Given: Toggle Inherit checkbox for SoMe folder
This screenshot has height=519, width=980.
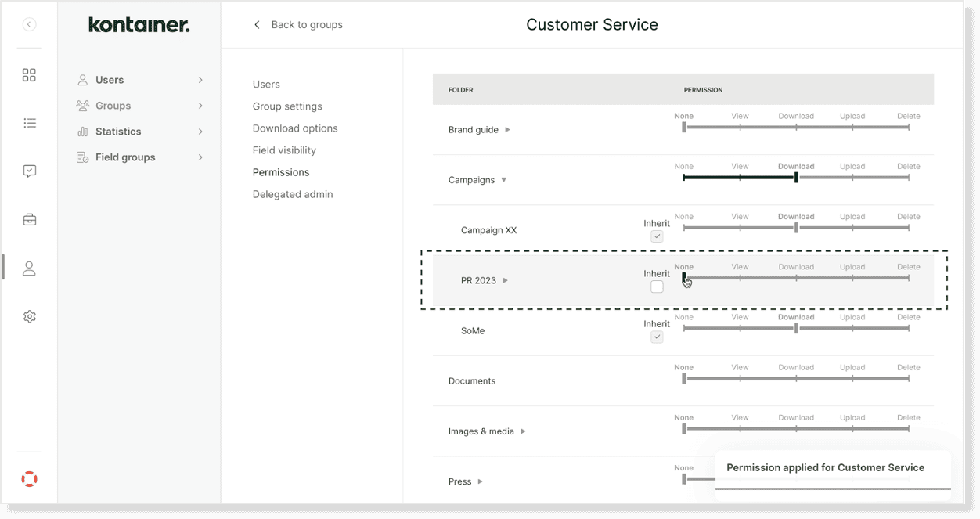Looking at the screenshot, I should (x=657, y=337).
